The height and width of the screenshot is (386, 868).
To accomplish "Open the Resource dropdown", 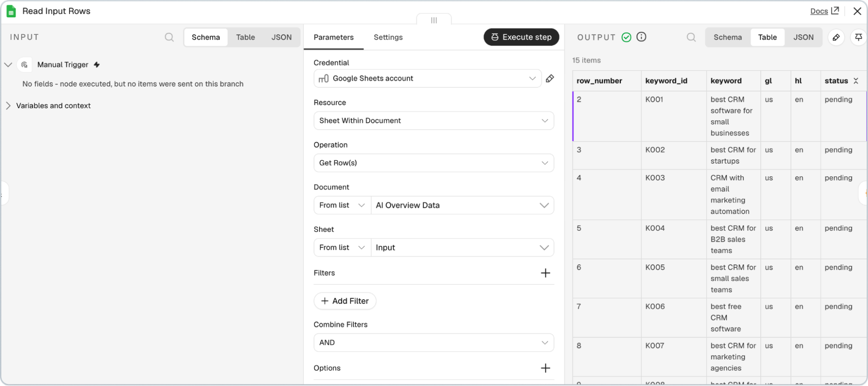I will (434, 121).
